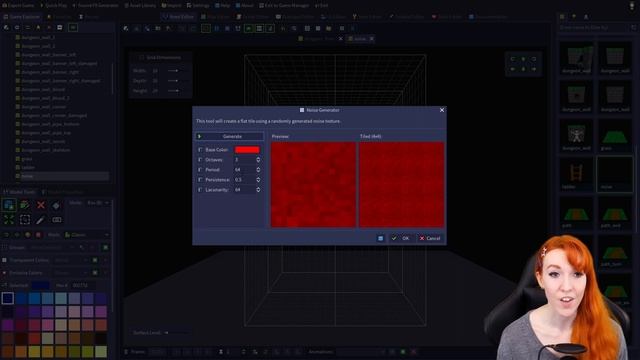Select the Add Voxel tool
640x360 pixels.
coord(9,205)
